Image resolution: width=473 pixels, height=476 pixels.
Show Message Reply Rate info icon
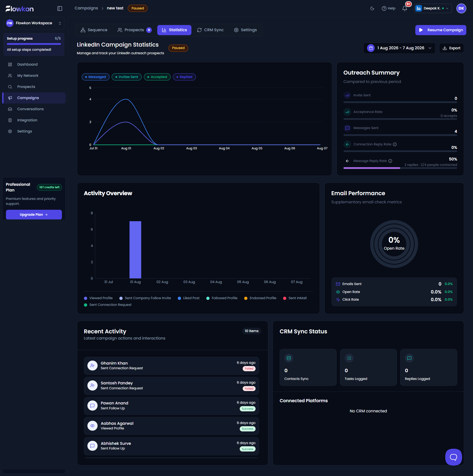tap(390, 161)
